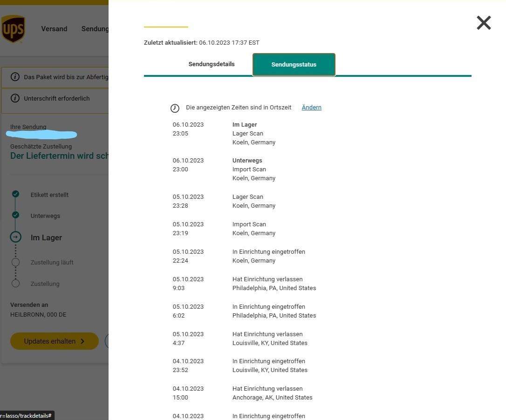Screen dimensions: 506x420
Task: Open the "Sendungen" menu in the navigation bar
Action: 95,29
